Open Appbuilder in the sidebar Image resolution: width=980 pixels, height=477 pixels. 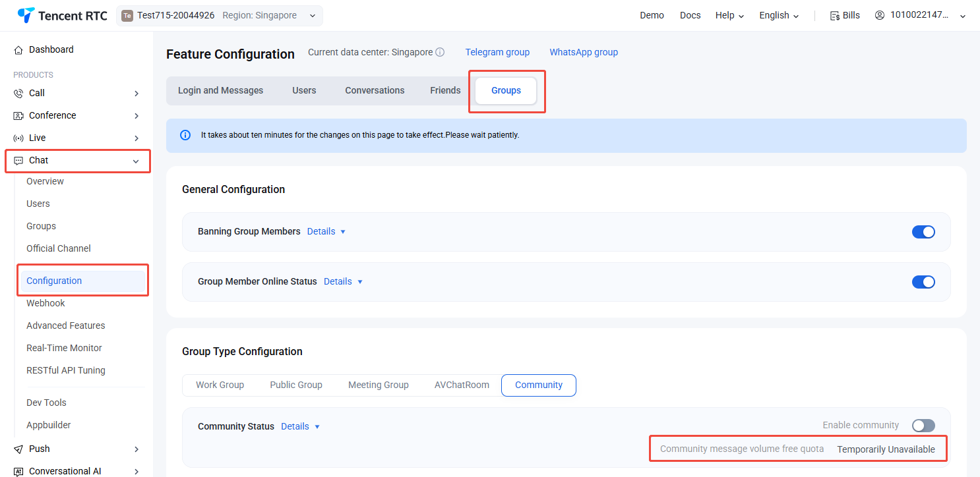click(x=49, y=426)
